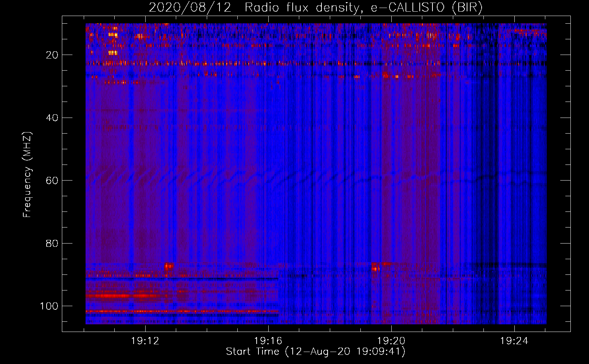Click the 100 MHz frequency tick label
589x364 pixels.
coord(49,306)
